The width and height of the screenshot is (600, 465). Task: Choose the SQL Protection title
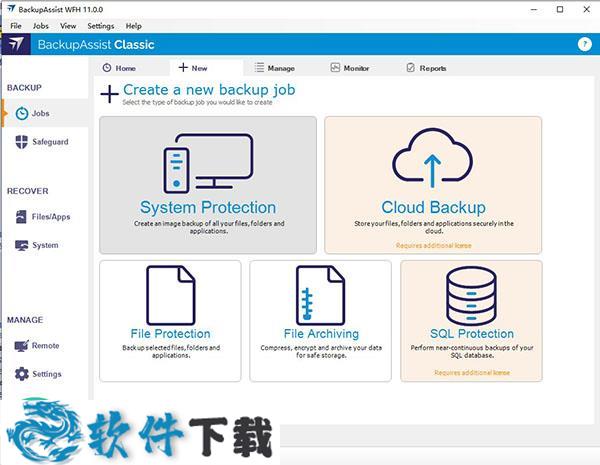(471, 334)
